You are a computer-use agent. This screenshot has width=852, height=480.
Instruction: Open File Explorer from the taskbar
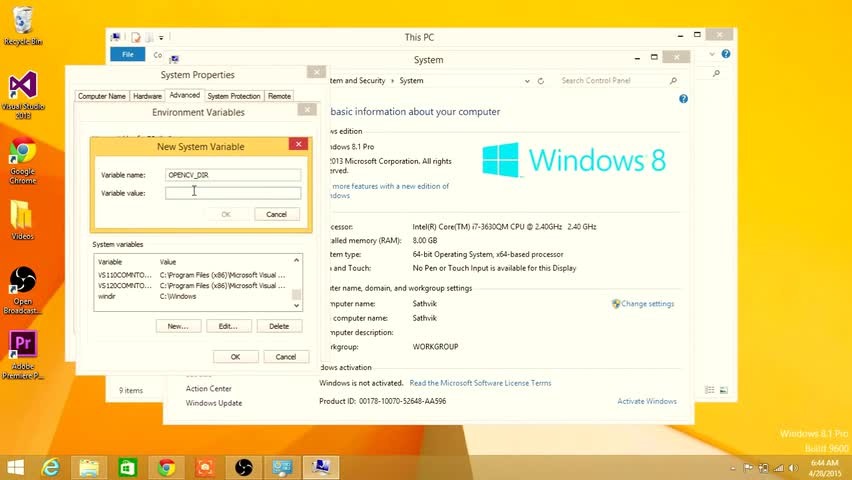point(89,467)
